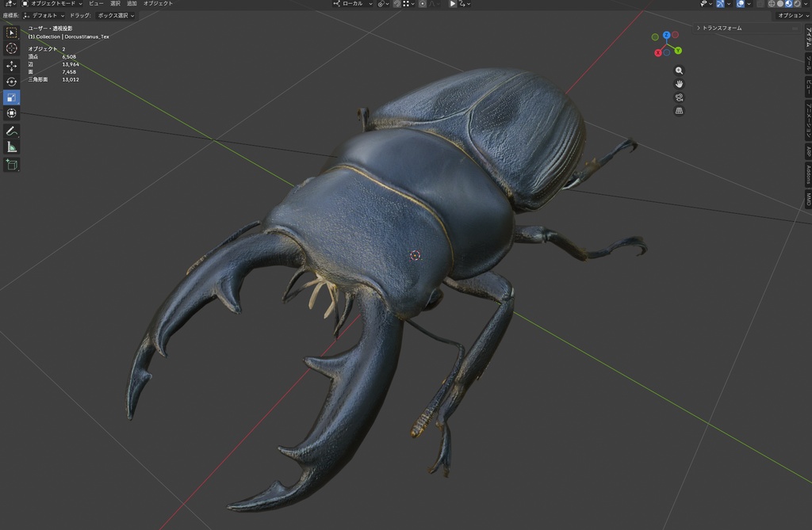Image resolution: width=812 pixels, height=530 pixels.
Task: Select the Add Cube tool
Action: click(x=11, y=165)
